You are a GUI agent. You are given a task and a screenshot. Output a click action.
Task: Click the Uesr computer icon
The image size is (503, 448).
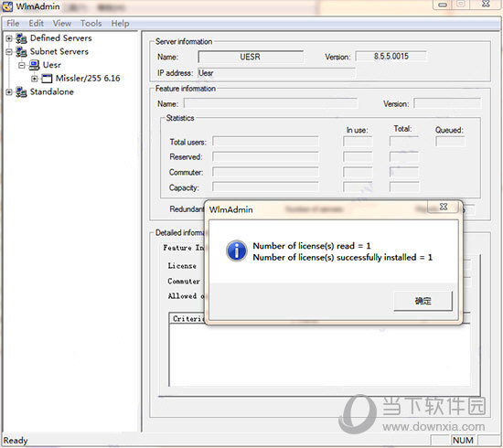click(x=34, y=65)
